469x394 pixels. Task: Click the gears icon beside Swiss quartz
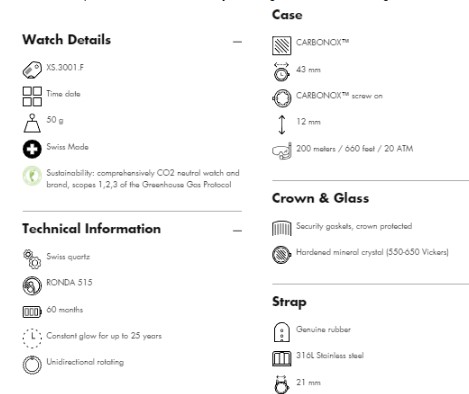[x=32, y=259]
